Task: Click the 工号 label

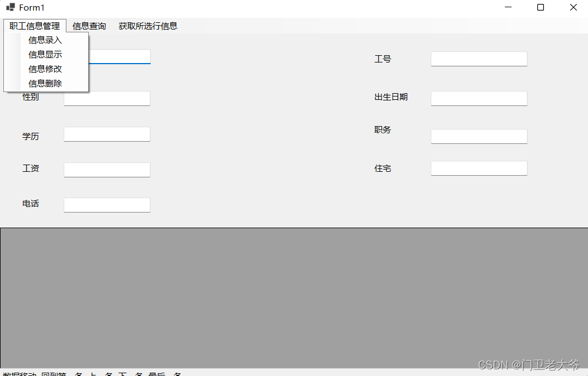Action: pyautogui.click(x=383, y=59)
